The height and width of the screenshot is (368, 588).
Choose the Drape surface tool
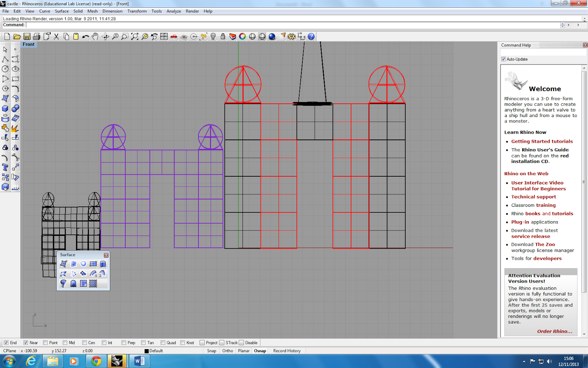pyautogui.click(x=73, y=283)
